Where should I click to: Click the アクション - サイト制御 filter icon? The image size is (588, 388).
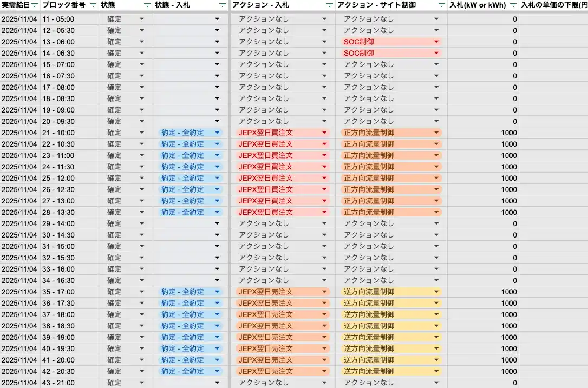tap(441, 5)
